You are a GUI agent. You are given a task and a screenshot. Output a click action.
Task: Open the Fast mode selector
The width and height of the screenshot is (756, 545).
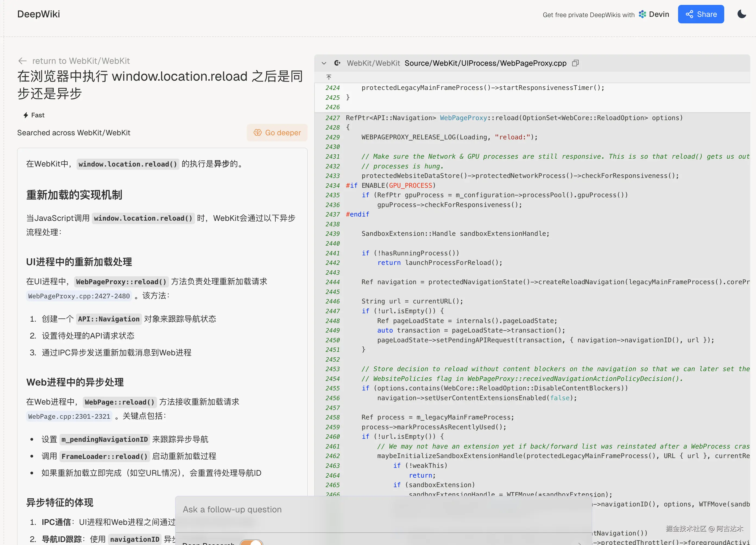(x=34, y=115)
